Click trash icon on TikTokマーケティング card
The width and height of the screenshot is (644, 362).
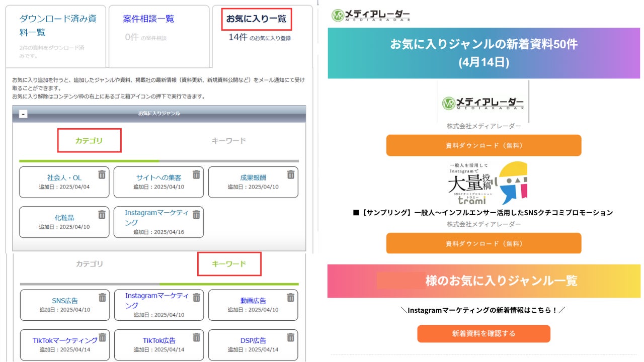coord(102,337)
